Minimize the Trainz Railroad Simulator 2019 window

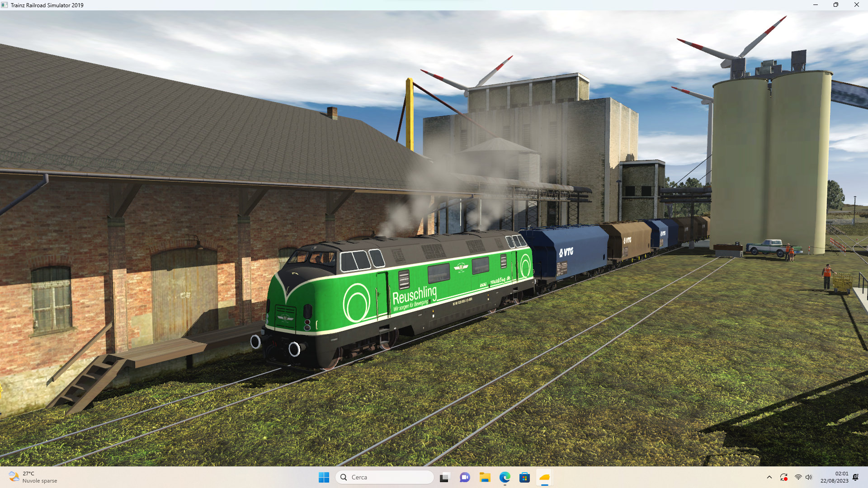tap(816, 5)
